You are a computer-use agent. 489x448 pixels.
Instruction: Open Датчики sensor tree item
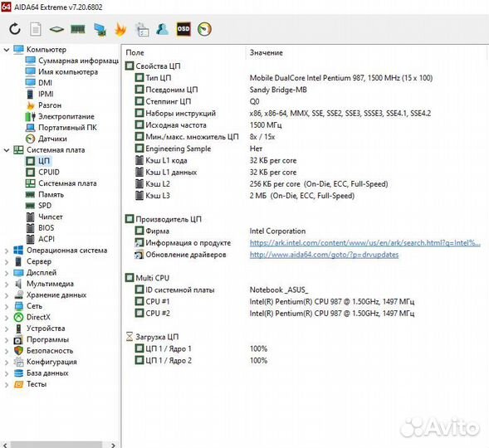[x=46, y=139]
